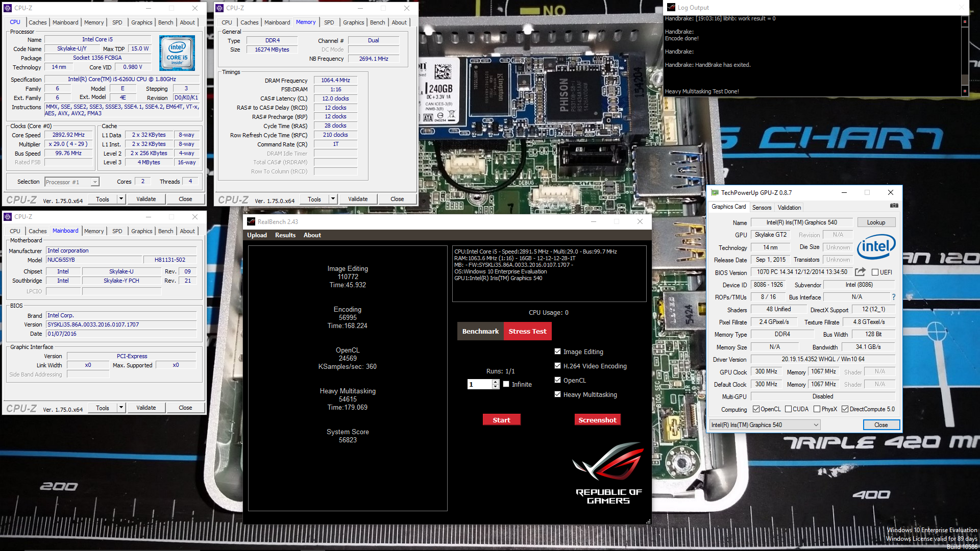Select the Stress Test tab in RealBench
This screenshot has width=980, height=551.
(527, 331)
